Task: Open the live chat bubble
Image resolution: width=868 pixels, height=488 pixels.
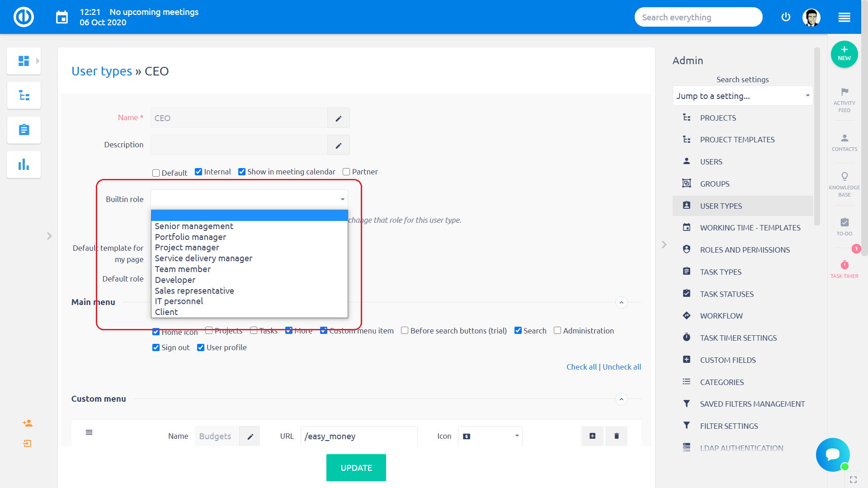Action: (832, 454)
